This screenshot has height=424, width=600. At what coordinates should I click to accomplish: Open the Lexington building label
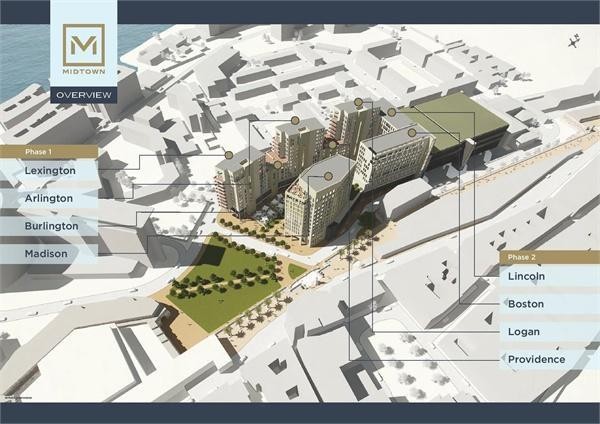point(50,171)
